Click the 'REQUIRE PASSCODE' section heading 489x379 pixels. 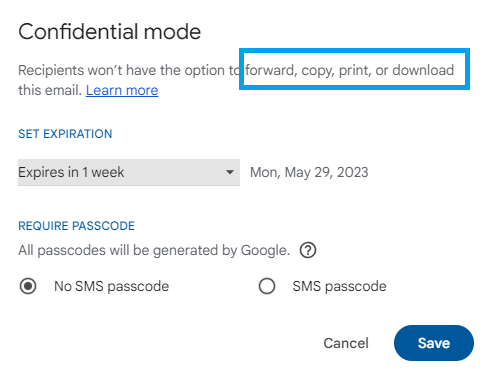(x=76, y=226)
